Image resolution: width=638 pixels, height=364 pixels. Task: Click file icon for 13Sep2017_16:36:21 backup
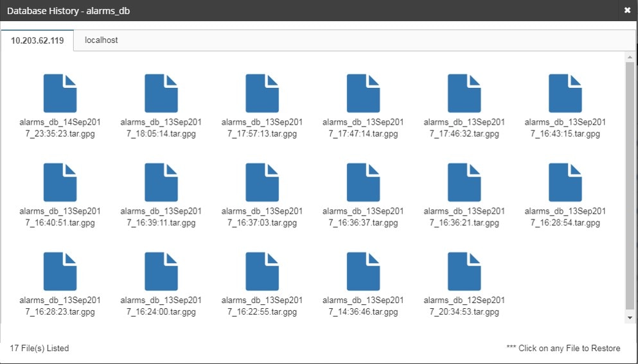coord(465,182)
